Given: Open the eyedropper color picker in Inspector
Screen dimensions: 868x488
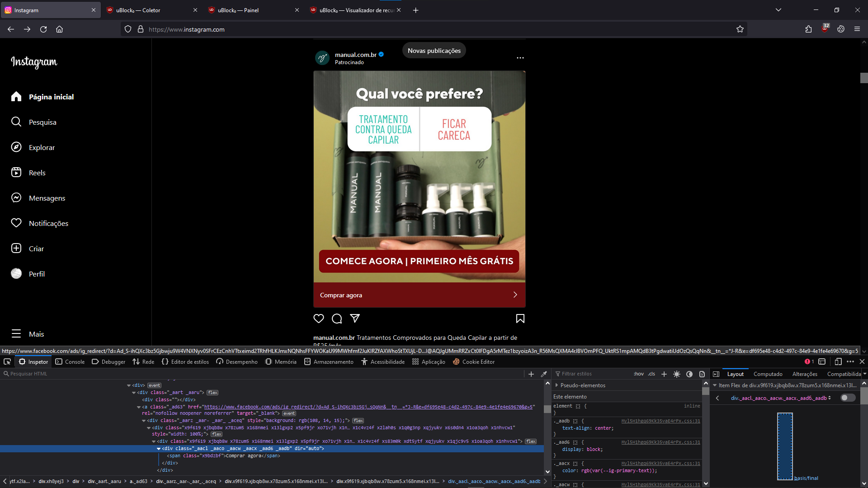Looking at the screenshot, I should coord(544,374).
